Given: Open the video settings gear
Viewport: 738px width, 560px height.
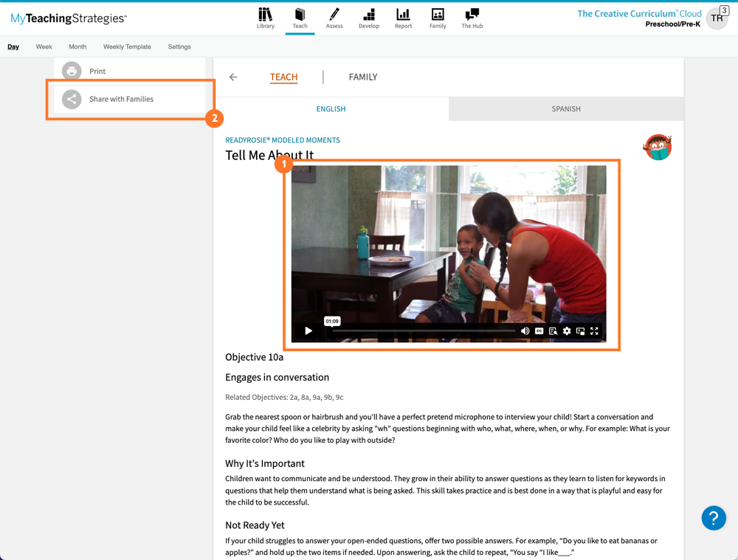Looking at the screenshot, I should 566,331.
